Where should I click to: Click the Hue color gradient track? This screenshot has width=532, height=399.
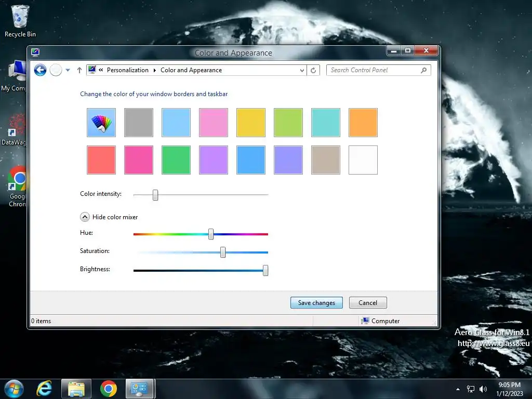pos(201,234)
